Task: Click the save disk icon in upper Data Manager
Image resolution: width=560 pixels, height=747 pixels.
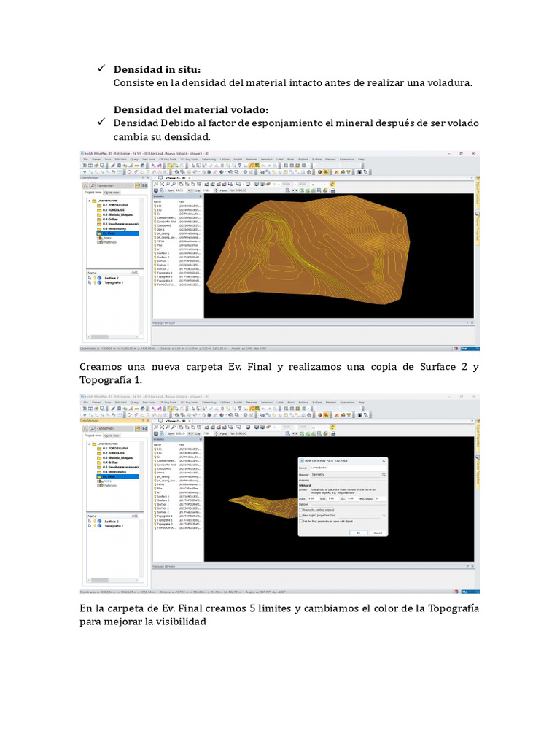Action: coord(144,185)
